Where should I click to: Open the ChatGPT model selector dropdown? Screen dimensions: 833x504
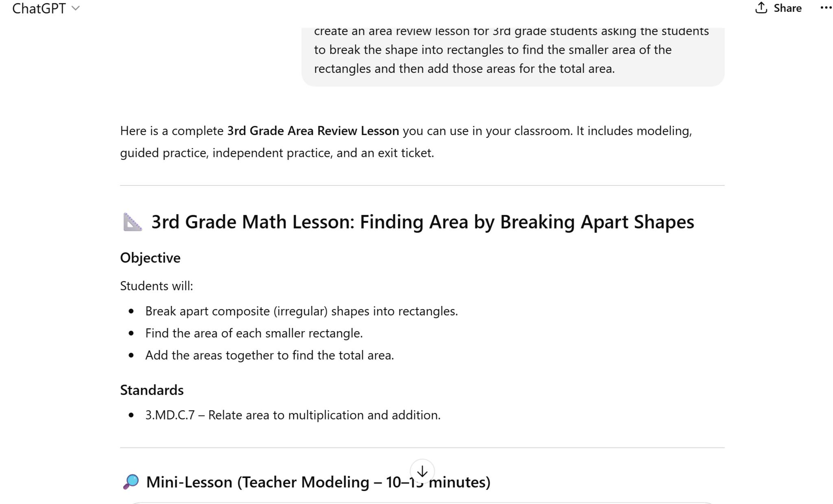click(x=45, y=8)
